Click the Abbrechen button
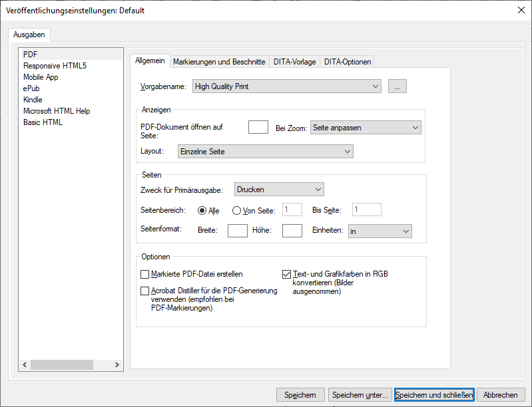532x407 pixels. point(501,395)
